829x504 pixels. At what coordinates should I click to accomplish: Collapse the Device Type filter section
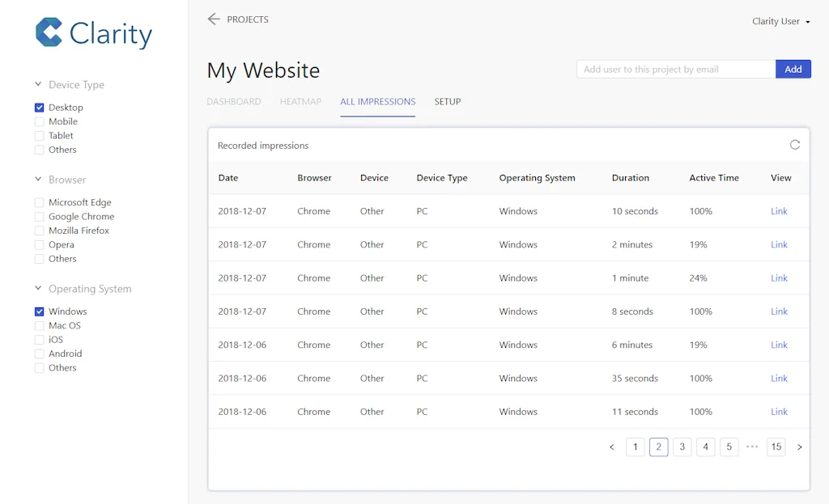pyautogui.click(x=36, y=83)
